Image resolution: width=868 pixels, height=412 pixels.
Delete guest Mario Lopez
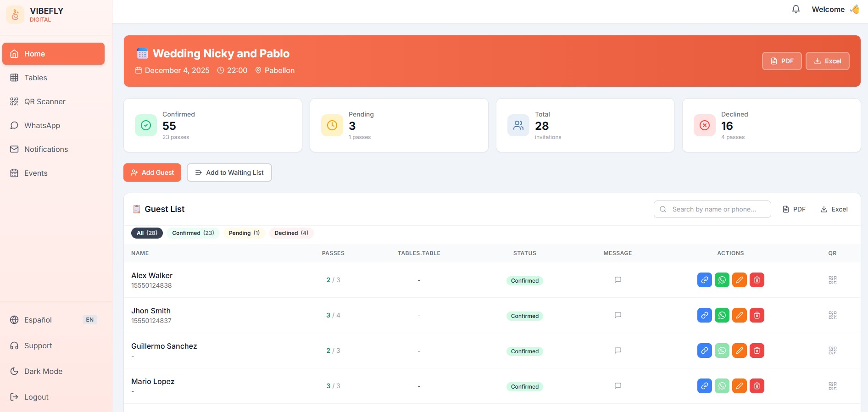(757, 386)
